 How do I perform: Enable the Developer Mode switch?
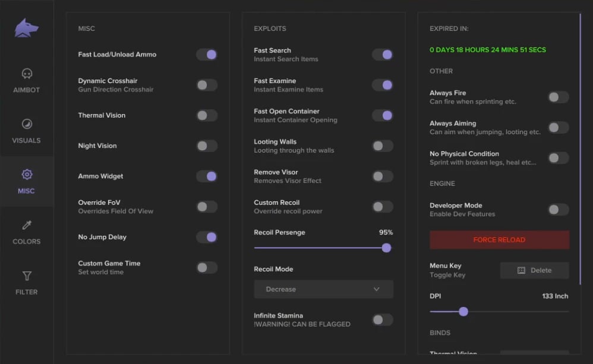(x=559, y=209)
